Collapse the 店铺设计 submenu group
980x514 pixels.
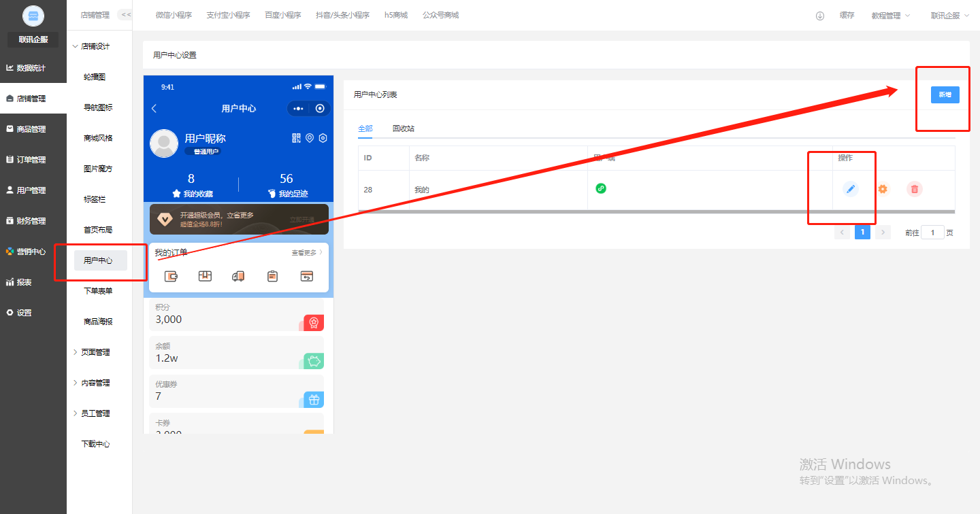(91, 46)
